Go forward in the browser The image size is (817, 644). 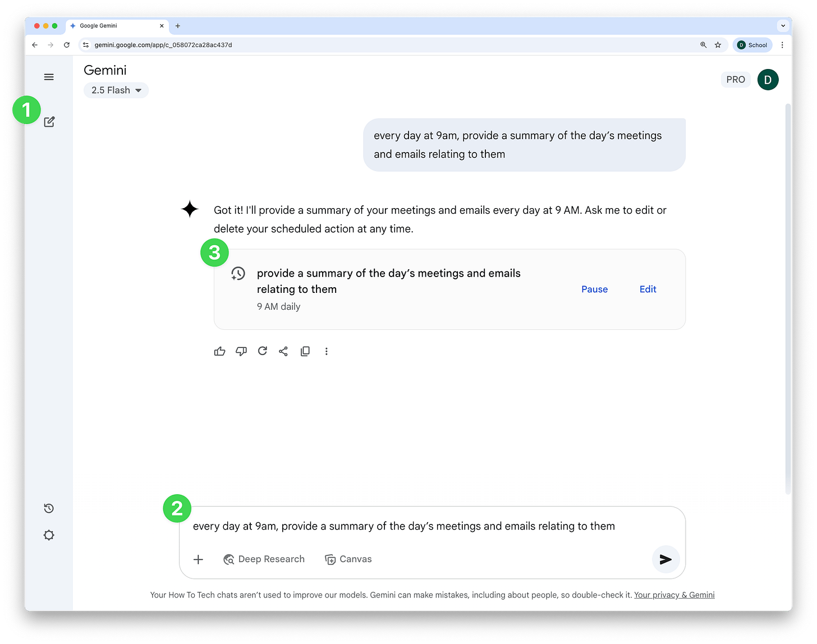51,45
